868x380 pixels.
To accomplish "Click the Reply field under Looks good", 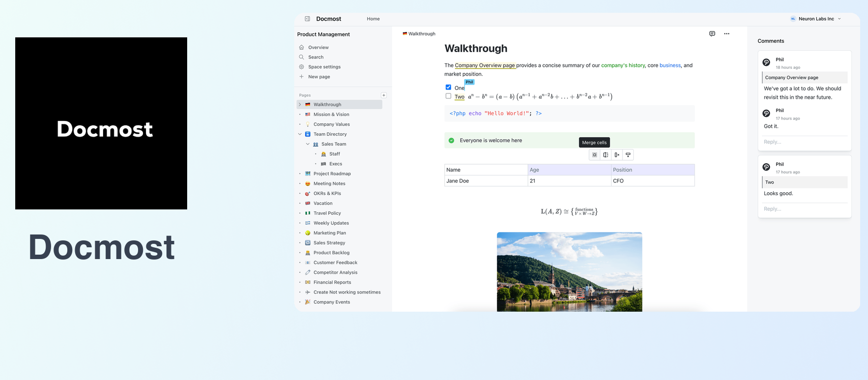I will pos(805,209).
